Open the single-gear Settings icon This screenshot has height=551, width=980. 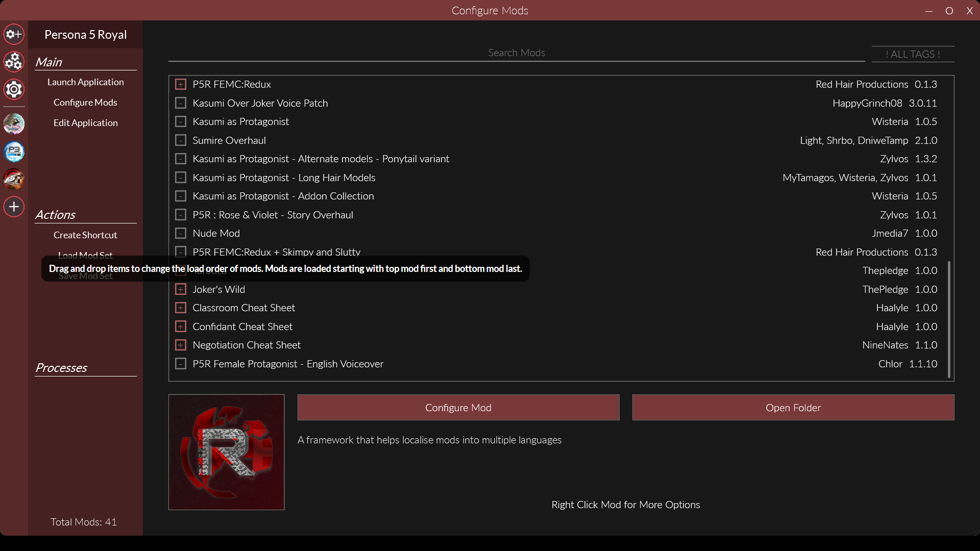click(x=14, y=89)
